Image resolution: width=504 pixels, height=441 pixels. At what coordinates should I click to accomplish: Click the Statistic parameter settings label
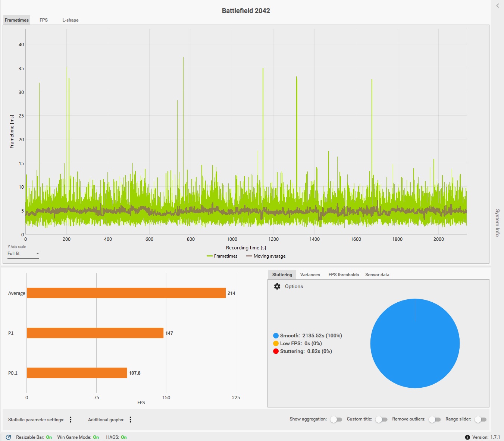coord(36,420)
